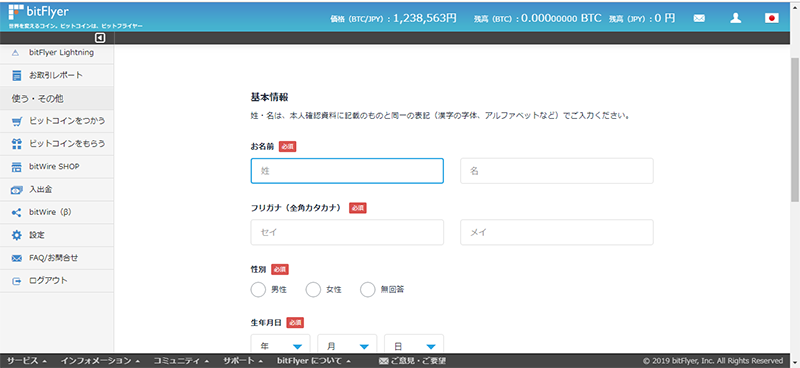Click the 名 first name input field
Viewport: 800px width, 368px height.
[x=557, y=171]
